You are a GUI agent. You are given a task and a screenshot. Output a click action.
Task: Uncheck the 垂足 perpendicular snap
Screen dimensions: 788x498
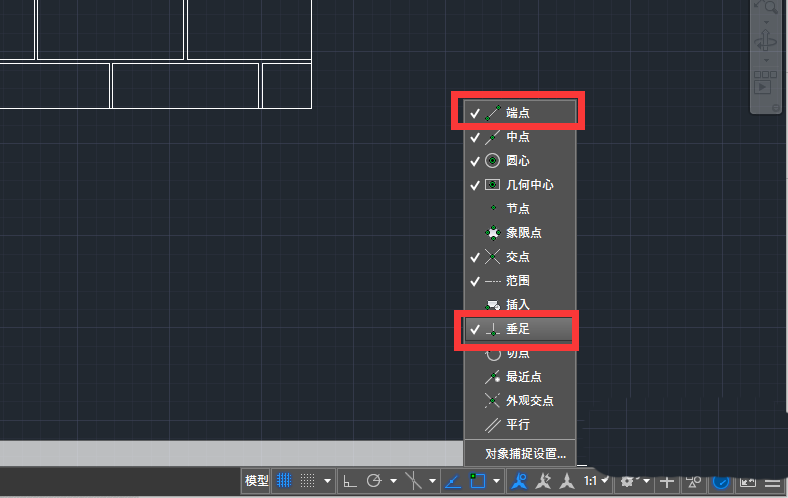pyautogui.click(x=517, y=329)
